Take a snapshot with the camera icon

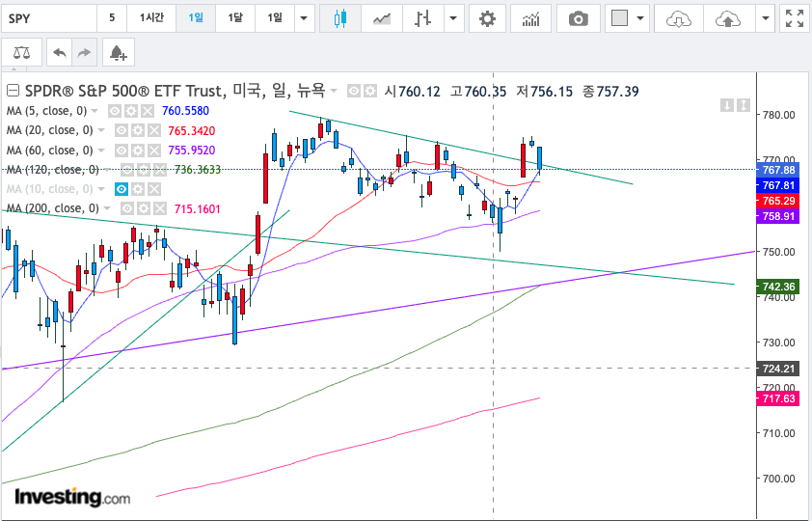[x=578, y=19]
